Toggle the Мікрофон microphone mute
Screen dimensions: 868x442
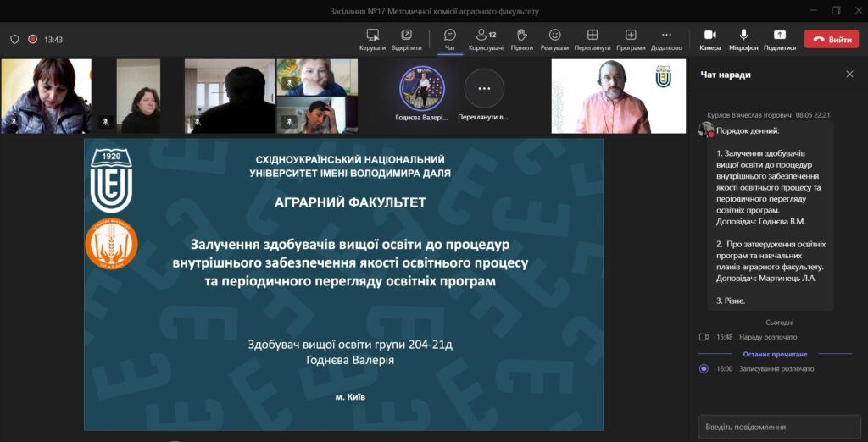pos(743,35)
